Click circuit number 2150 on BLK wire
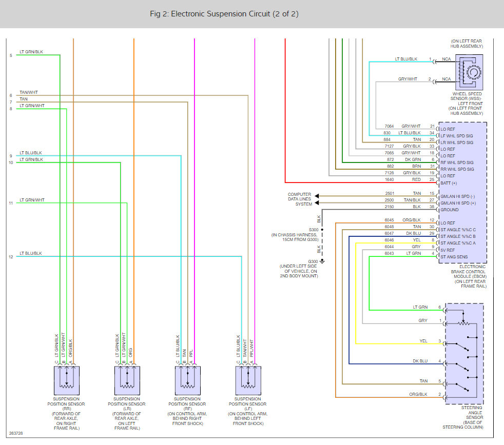 [x=389, y=207]
